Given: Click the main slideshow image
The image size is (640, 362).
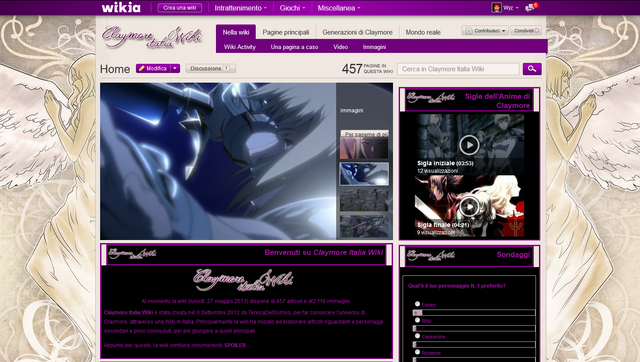Looking at the screenshot, I should (x=218, y=161).
